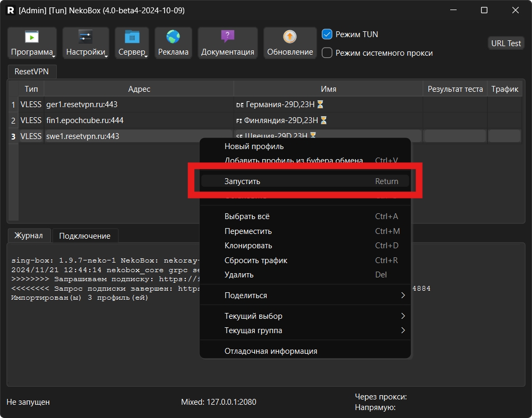Image resolution: width=532 pixels, height=418 pixels.
Task: Expand the Текущая группа submenu
Action: [x=305, y=330]
